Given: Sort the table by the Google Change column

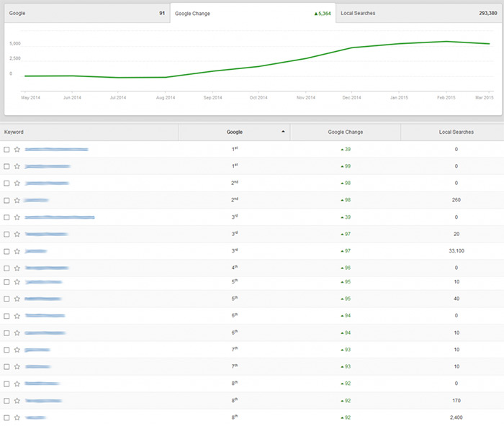Looking at the screenshot, I should [345, 132].
